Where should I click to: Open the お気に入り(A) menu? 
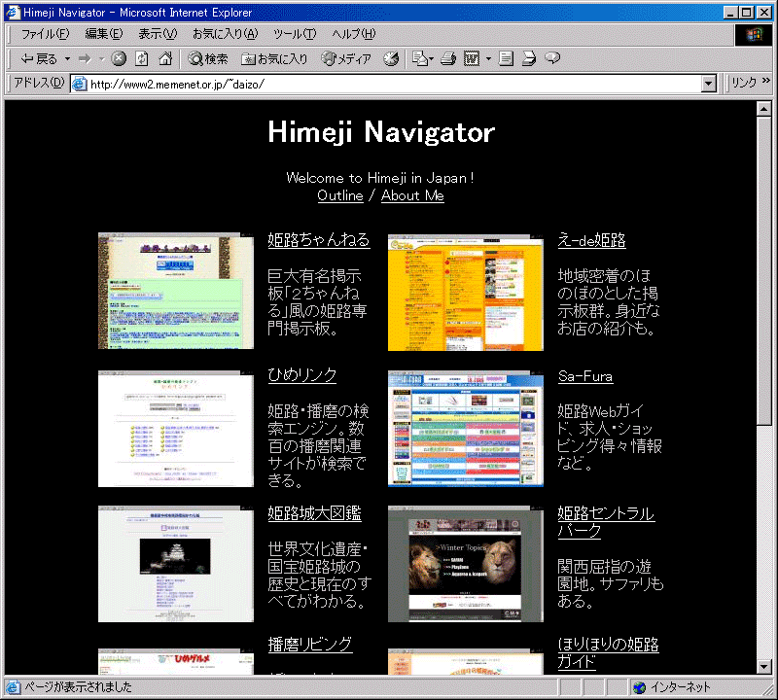(226, 34)
